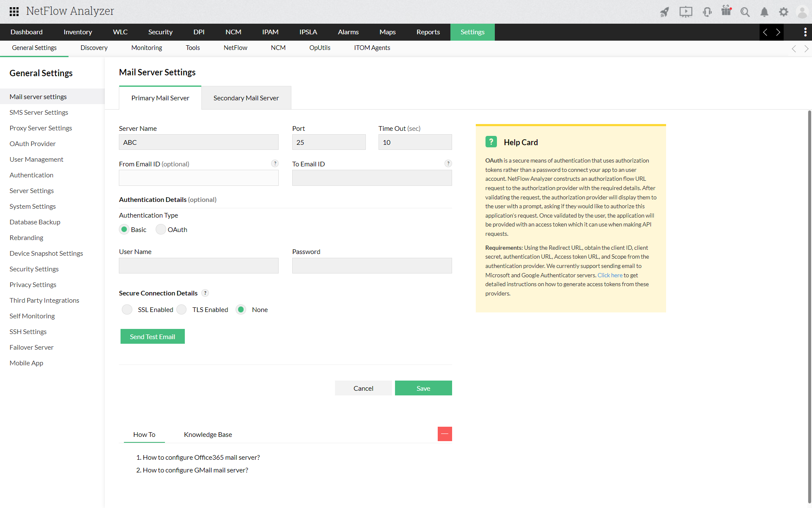This screenshot has height=508, width=812.
Task: Open the vertical three-dots more menu
Action: pos(805,32)
